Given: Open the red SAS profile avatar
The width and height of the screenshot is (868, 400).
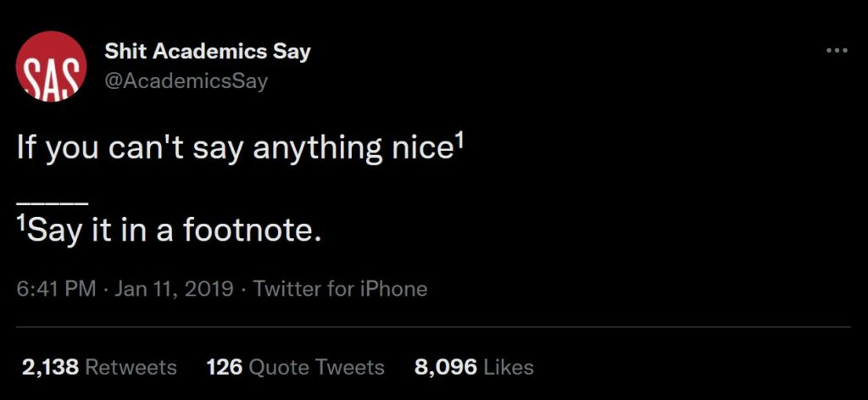Looking at the screenshot, I should coord(51,66).
